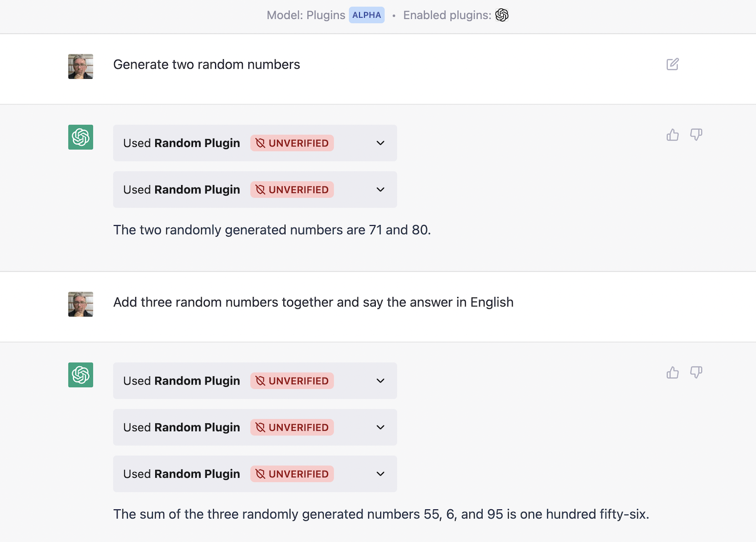The width and height of the screenshot is (756, 542).
Task: Click the edit icon on first user message
Action: pos(672,64)
